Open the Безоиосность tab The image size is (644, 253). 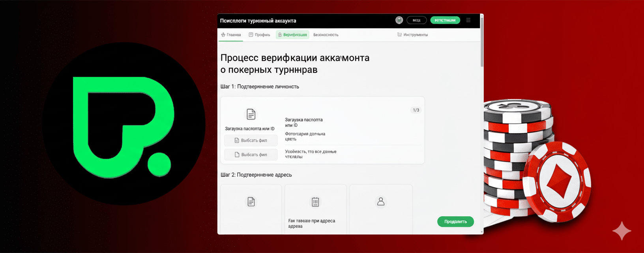(326, 35)
